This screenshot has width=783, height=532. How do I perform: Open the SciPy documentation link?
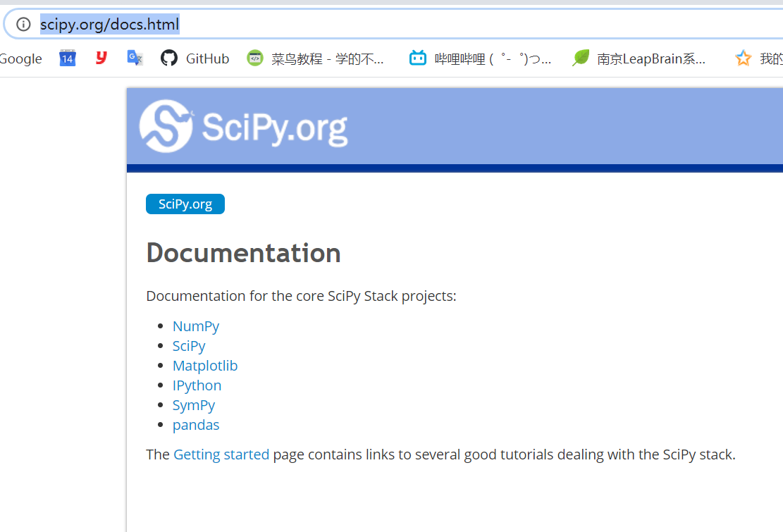point(189,347)
